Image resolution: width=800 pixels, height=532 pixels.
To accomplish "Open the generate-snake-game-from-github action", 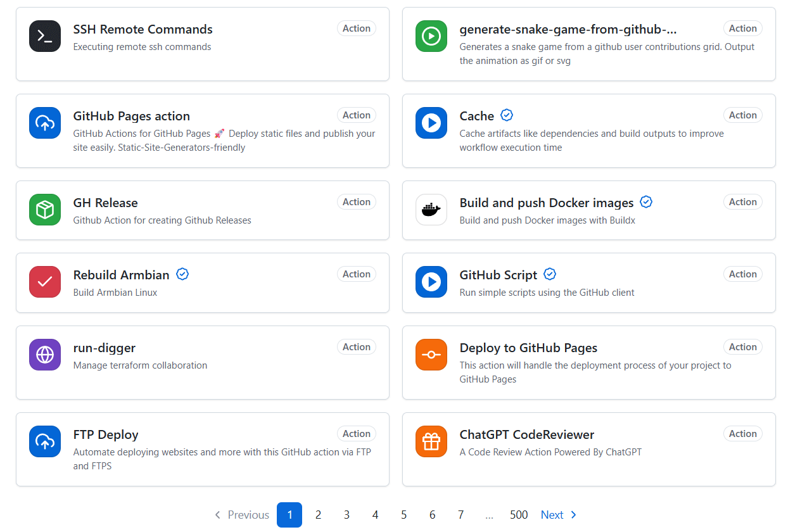I will (x=568, y=29).
